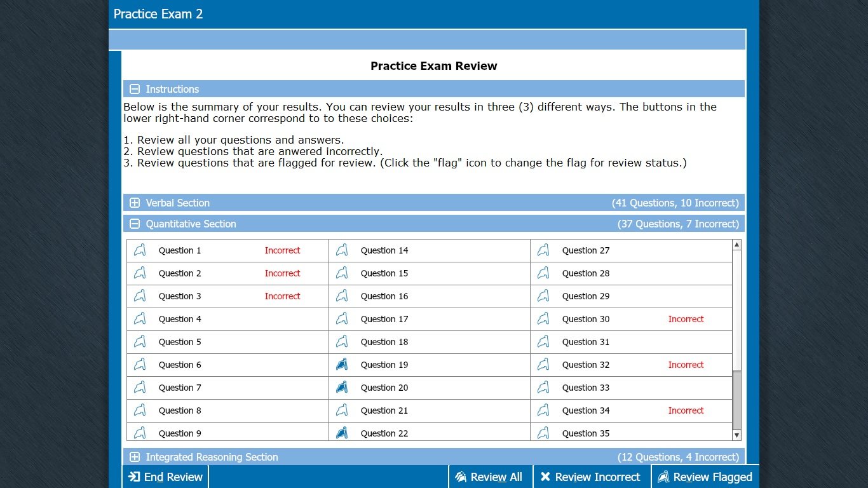Open Question 4 text
868x488 pixels.
coord(180,319)
